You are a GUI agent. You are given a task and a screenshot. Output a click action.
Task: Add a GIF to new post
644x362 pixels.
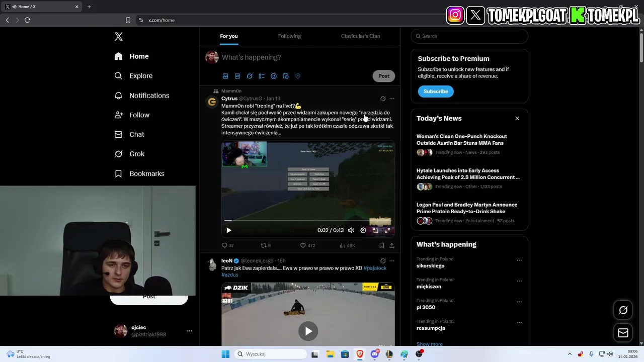(x=237, y=76)
